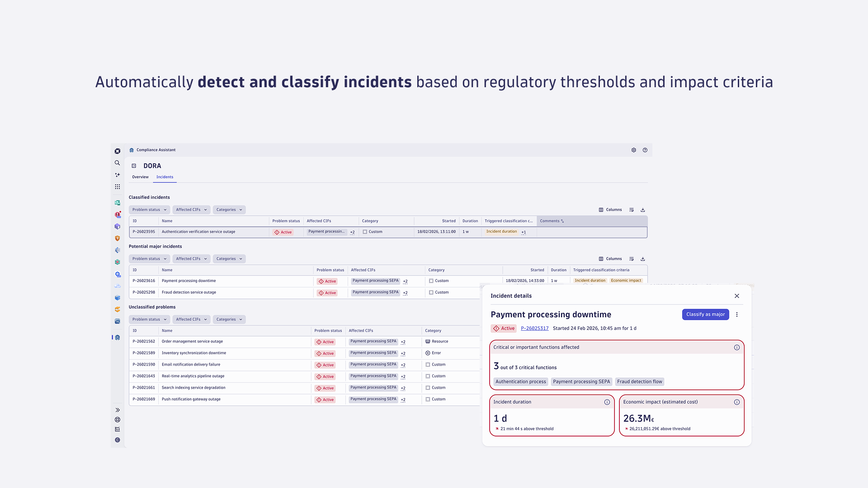Click the filter icon beside Columns
This screenshot has height=488, width=868.
tap(632, 209)
